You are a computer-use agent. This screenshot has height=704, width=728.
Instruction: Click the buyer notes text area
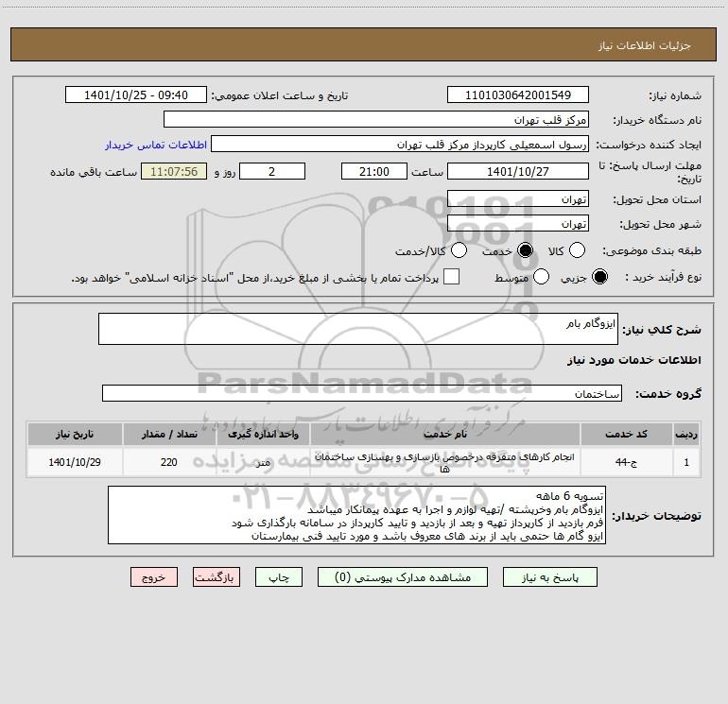(356, 515)
